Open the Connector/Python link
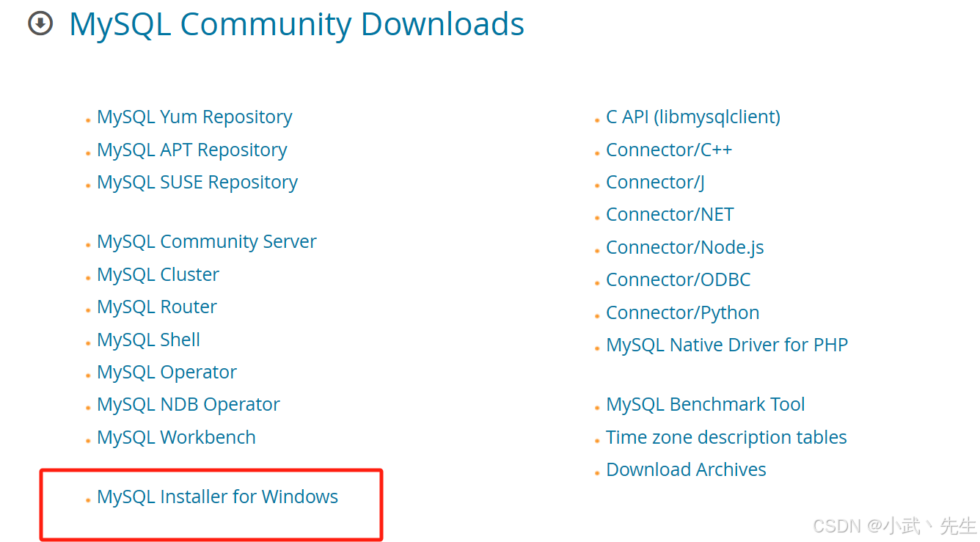Viewport: 980px width, 542px height. coord(683,312)
